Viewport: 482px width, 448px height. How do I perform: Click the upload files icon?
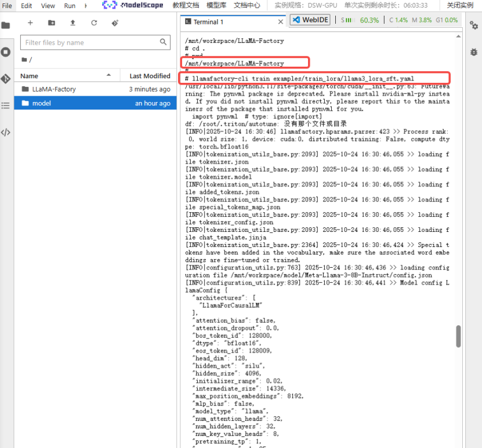click(x=73, y=23)
